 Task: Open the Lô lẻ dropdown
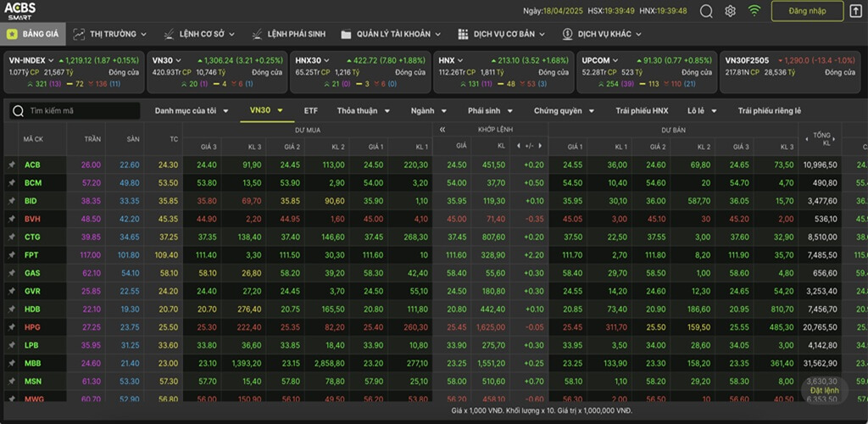[x=702, y=111]
